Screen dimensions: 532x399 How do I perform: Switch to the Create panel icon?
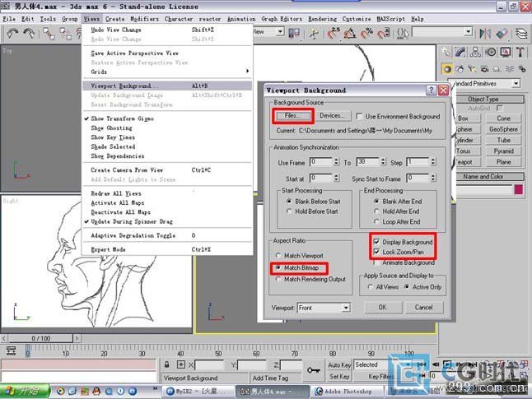(x=446, y=52)
